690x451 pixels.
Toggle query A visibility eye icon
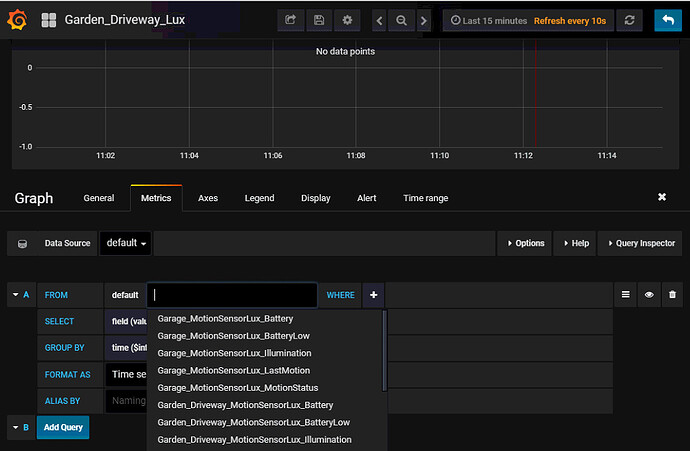point(649,295)
